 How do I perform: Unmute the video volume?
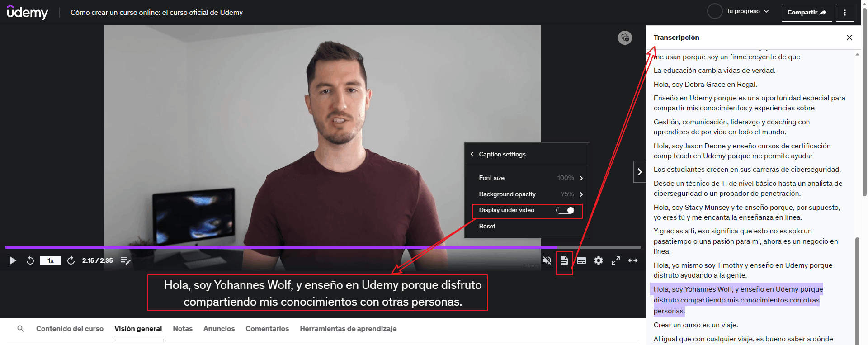547,260
